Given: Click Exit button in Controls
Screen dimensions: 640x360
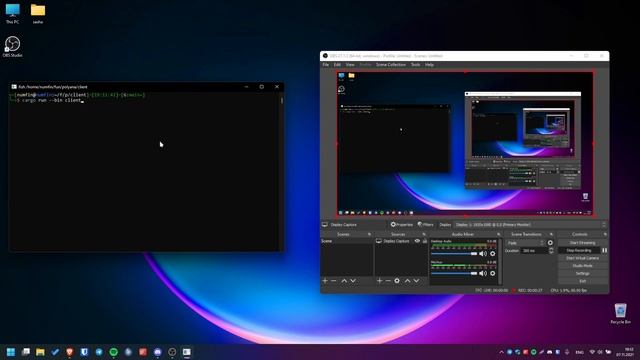Looking at the screenshot, I should click(582, 281).
